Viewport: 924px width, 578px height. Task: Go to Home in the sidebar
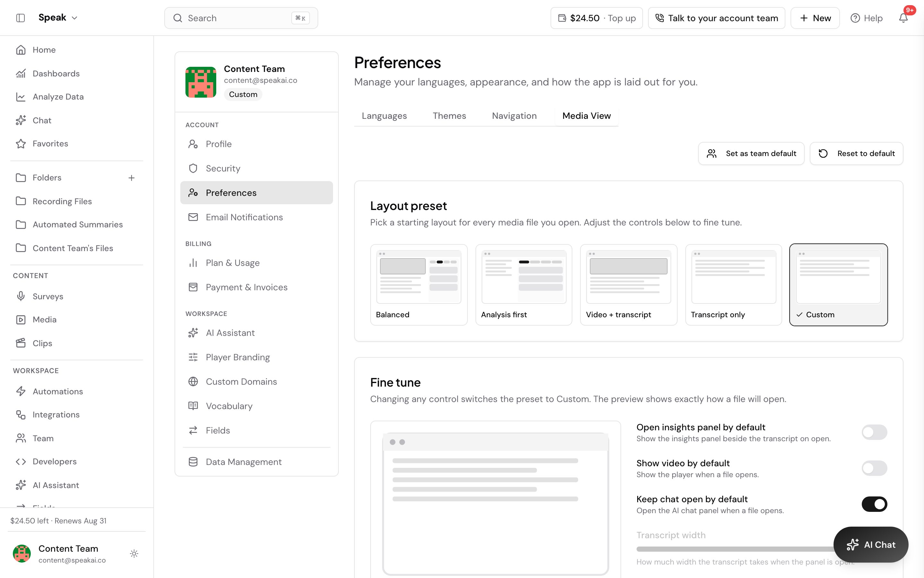tap(76, 50)
